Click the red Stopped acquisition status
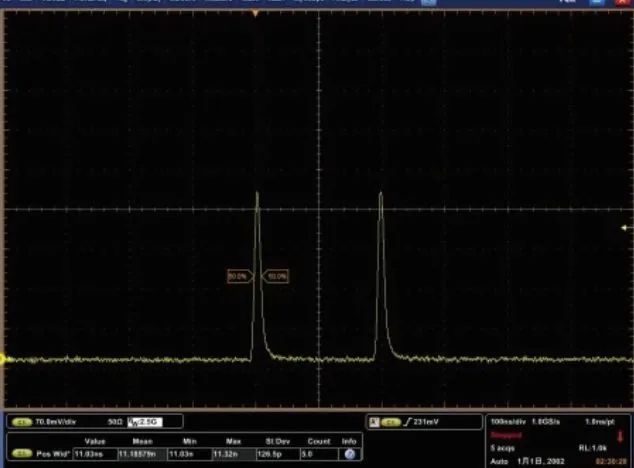634x468 pixels. coord(506,435)
